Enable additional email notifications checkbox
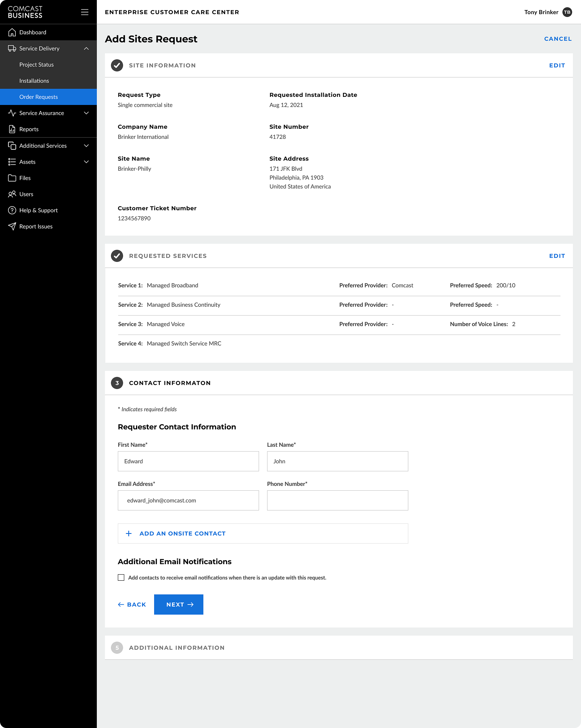Image resolution: width=581 pixels, height=728 pixels. tap(121, 577)
